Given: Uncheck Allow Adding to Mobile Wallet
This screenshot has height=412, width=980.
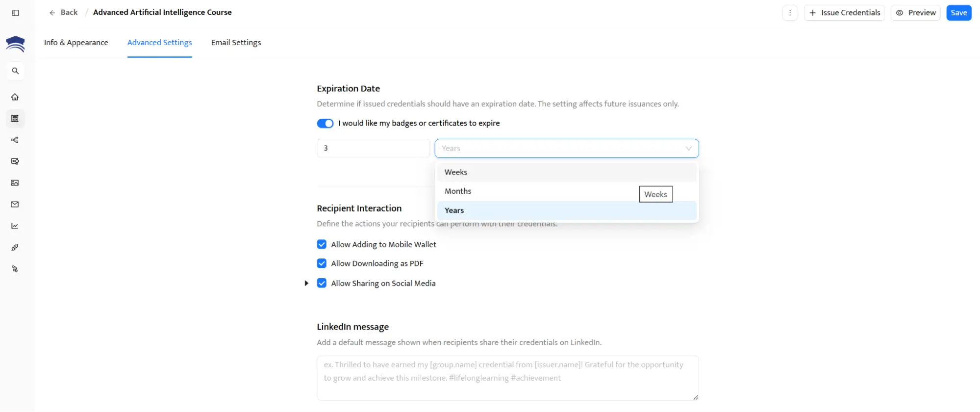Looking at the screenshot, I should click(322, 244).
